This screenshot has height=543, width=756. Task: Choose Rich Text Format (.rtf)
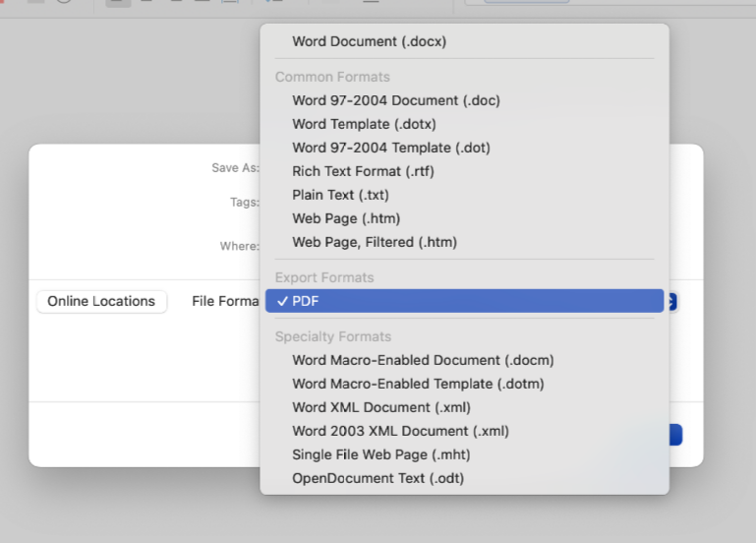[464, 171]
